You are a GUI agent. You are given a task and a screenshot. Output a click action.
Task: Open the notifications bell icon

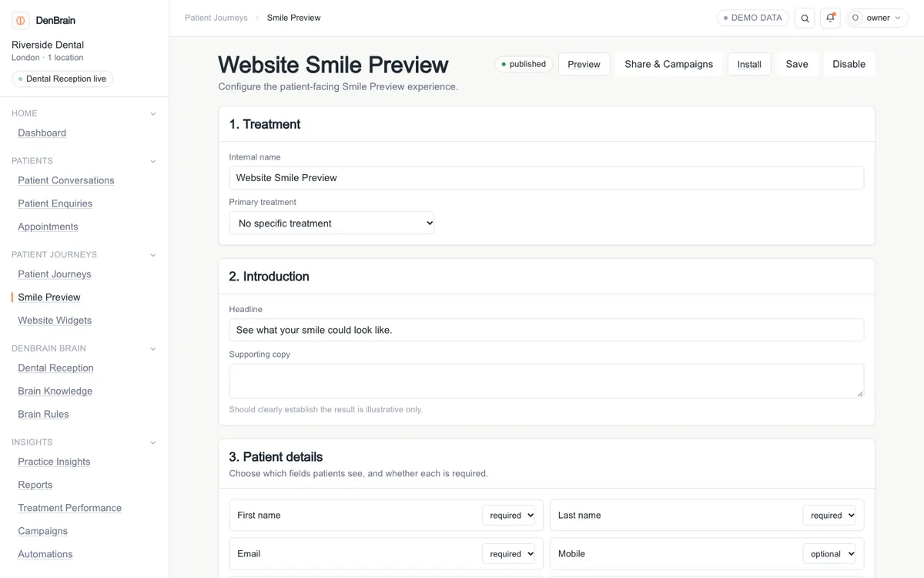pyautogui.click(x=830, y=18)
